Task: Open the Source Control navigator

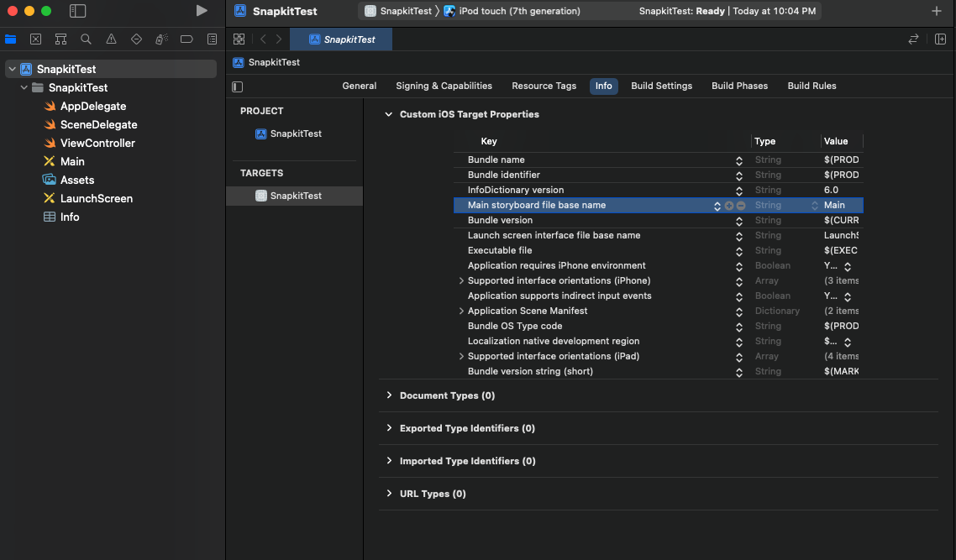Action: (x=35, y=39)
